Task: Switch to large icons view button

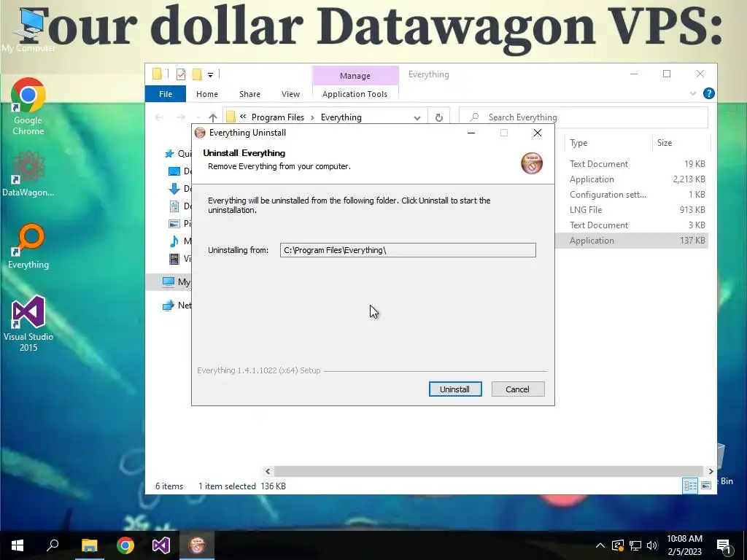Action: pyautogui.click(x=706, y=486)
